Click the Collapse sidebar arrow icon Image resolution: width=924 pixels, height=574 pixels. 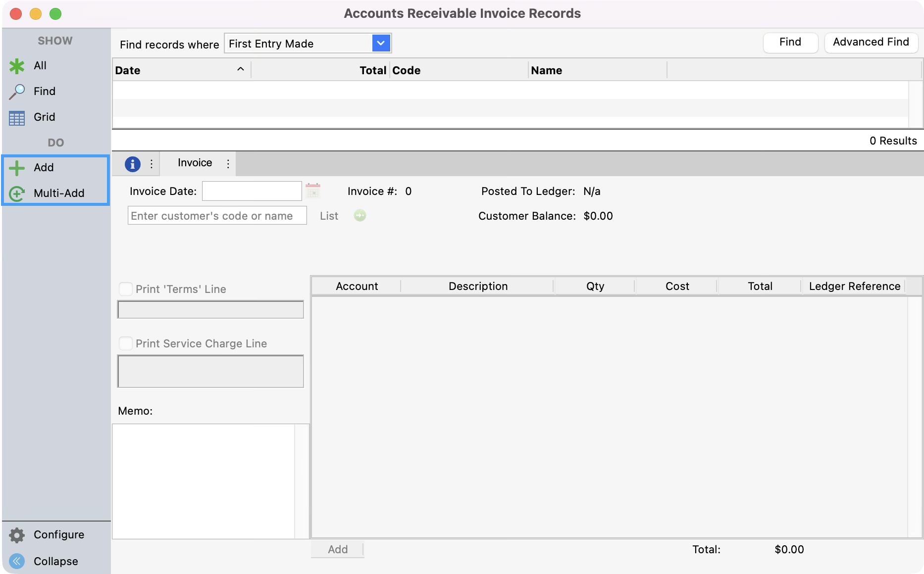(17, 561)
